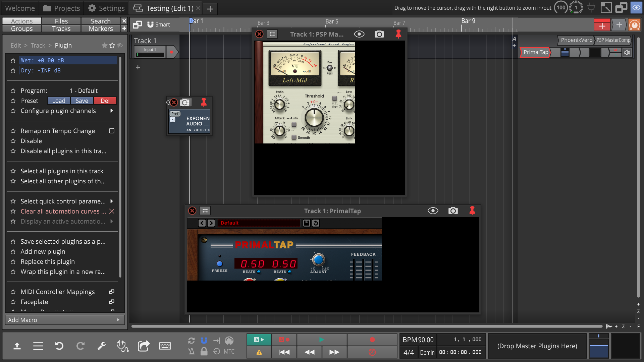The width and height of the screenshot is (644, 362).
Task: Go to previous PrimalTap preset arrow
Action: coord(202,223)
